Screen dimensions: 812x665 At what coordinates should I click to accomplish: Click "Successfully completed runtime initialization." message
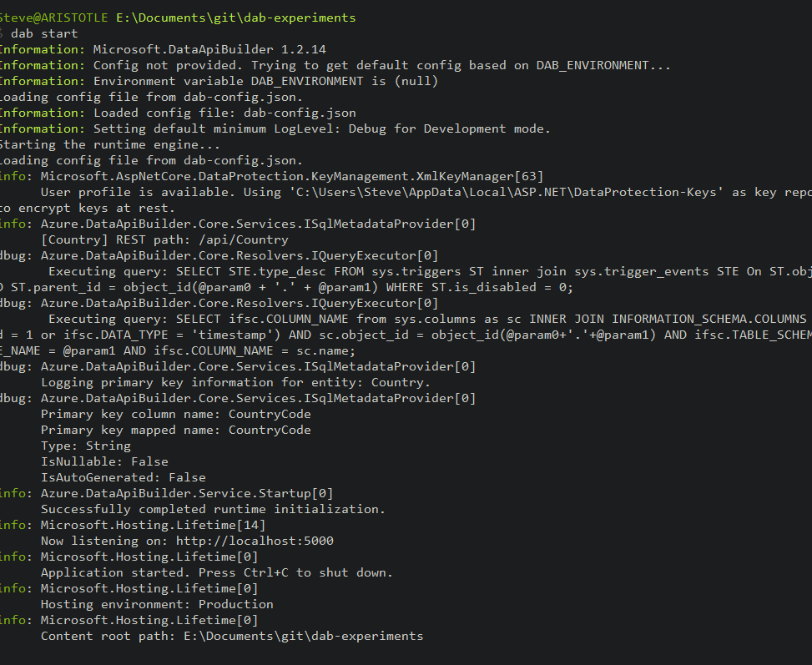(x=213, y=509)
